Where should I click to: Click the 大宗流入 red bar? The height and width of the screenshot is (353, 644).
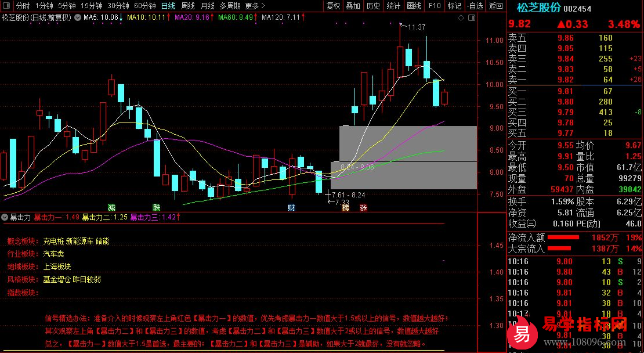click(559, 248)
